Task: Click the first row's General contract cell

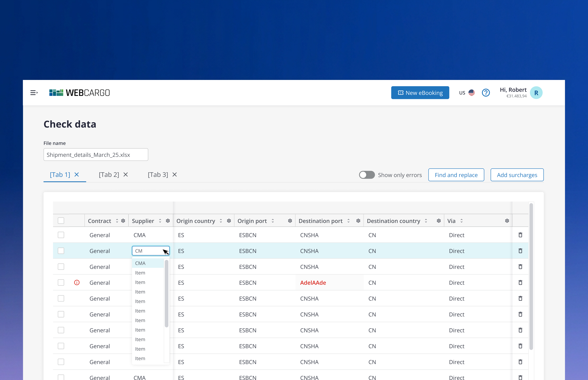Action: [x=99, y=235]
